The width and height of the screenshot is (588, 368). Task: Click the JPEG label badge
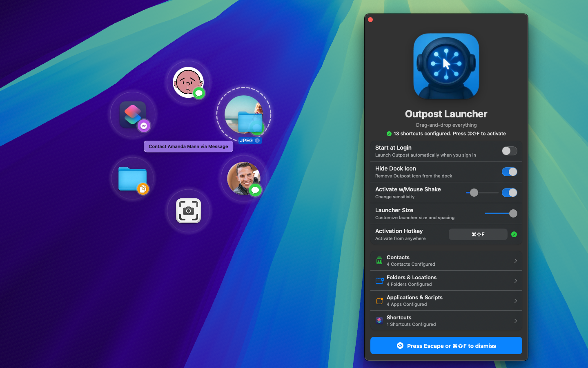(249, 140)
